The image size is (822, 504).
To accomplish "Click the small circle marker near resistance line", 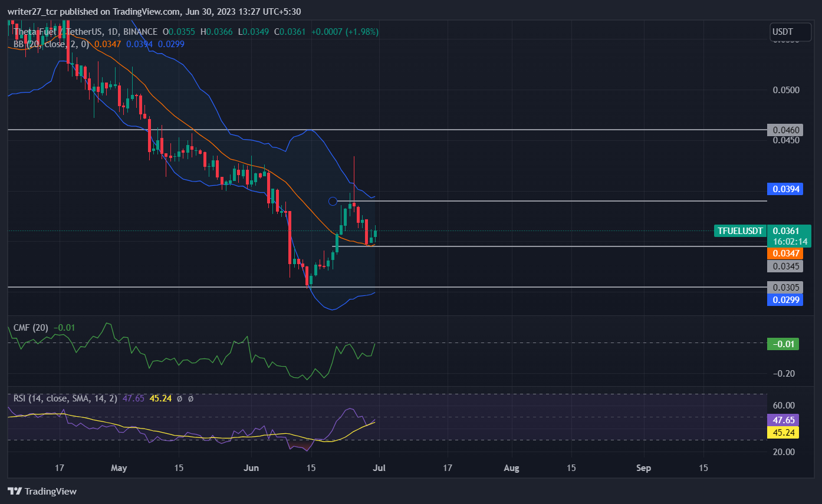I will click(x=333, y=201).
